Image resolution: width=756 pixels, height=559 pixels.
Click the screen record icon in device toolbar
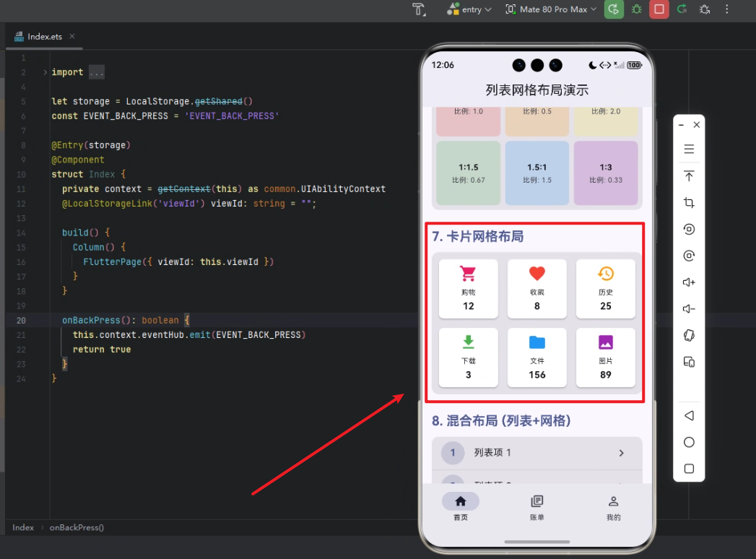point(689,228)
